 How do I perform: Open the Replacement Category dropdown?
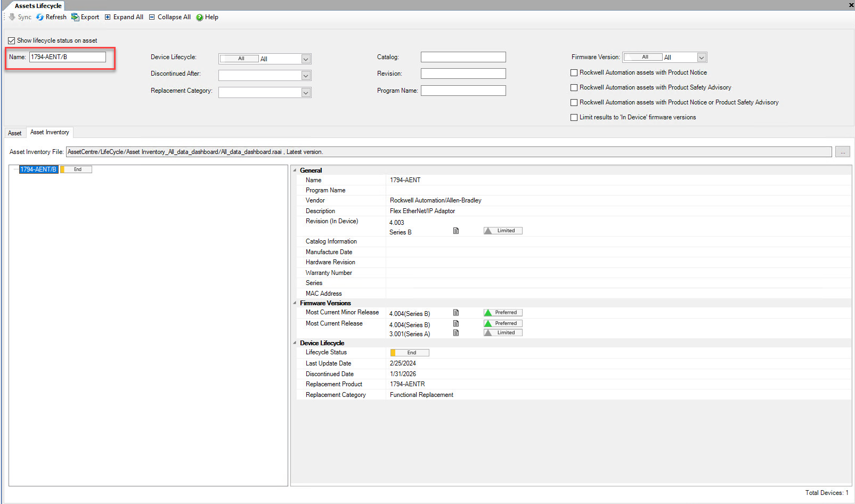[306, 93]
